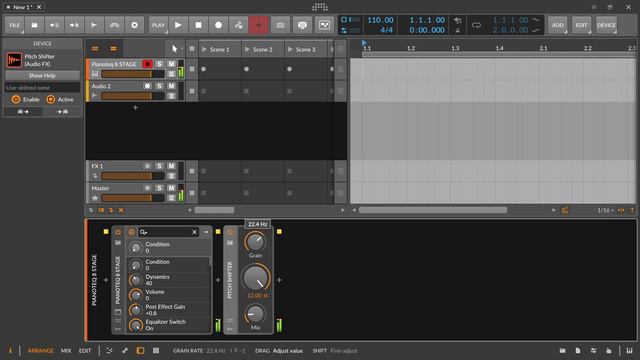Click the Show Help button

[x=42, y=76]
